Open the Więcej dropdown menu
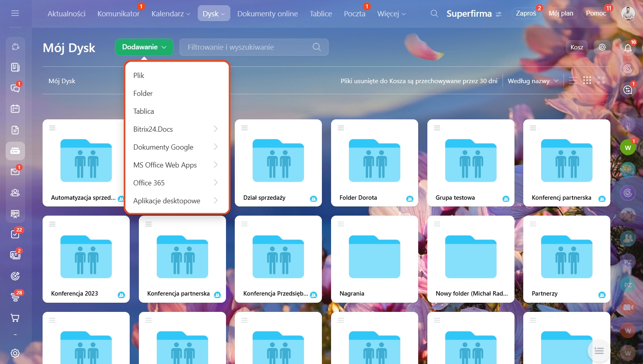Image resolution: width=643 pixels, height=364 pixels. click(392, 14)
